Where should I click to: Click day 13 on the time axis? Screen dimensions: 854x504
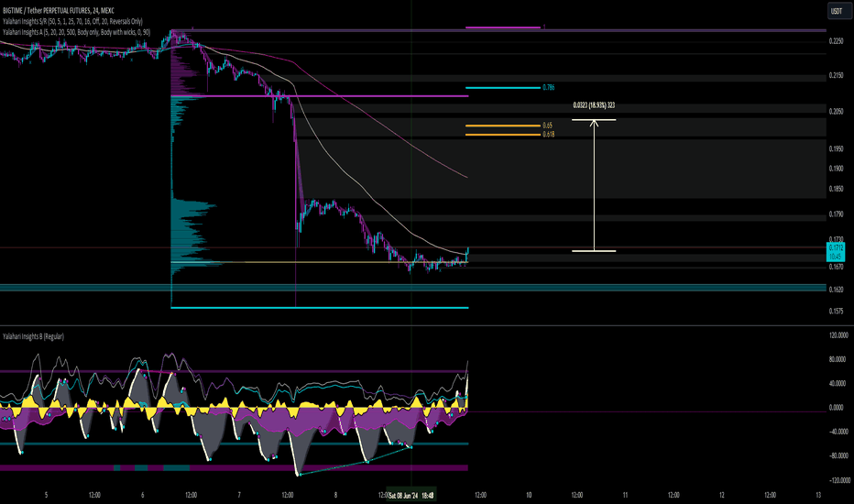[x=818, y=495]
